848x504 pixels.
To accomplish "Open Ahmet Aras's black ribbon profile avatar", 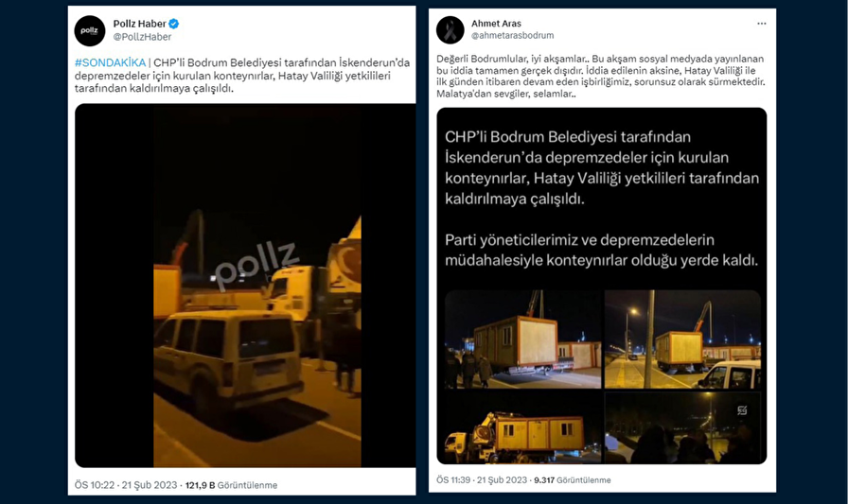I will tap(450, 29).
